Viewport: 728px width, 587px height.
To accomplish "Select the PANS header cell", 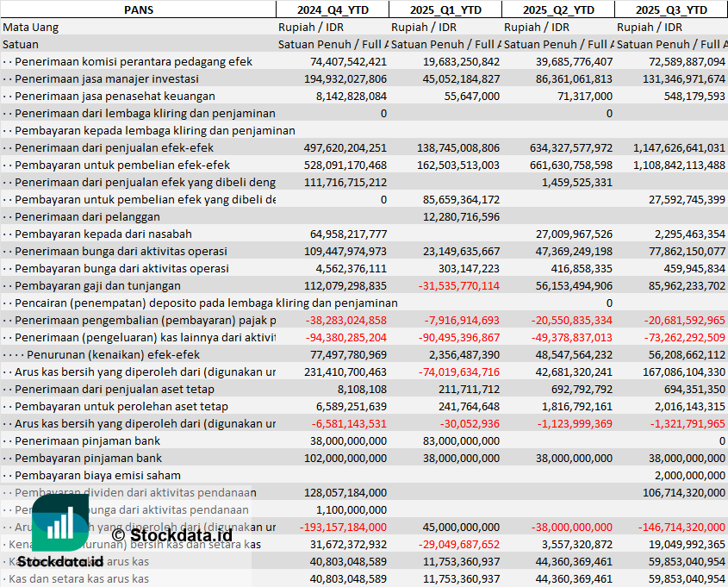I will point(139,9).
